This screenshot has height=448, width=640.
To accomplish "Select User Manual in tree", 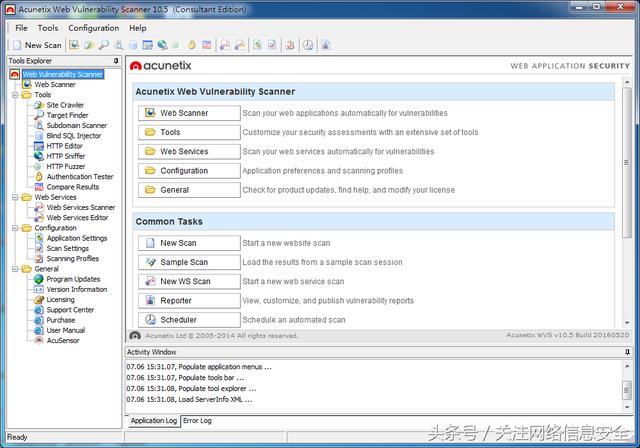I will pyautogui.click(x=66, y=330).
